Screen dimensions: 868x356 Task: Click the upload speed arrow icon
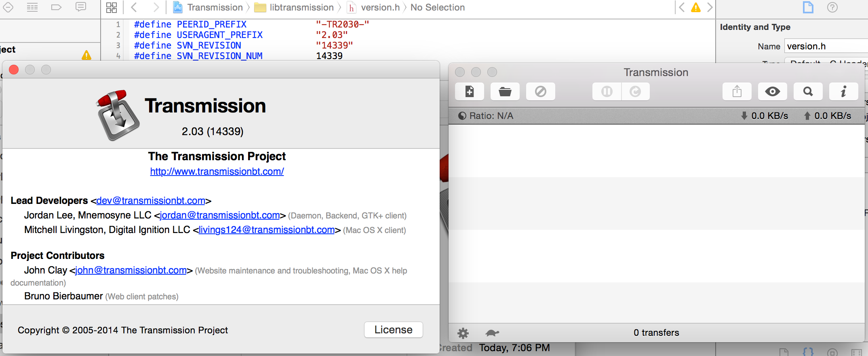[807, 116]
